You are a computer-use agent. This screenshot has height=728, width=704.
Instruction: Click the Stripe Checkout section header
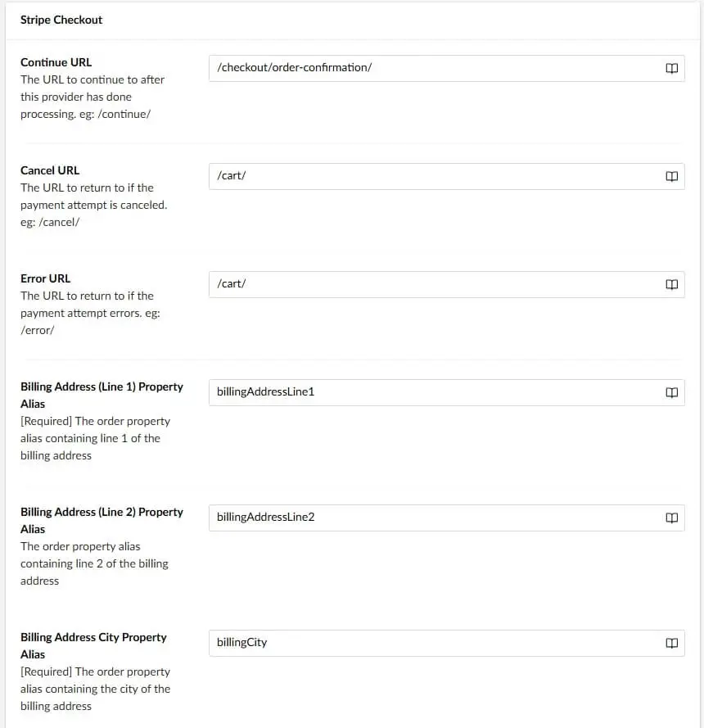coord(61,20)
